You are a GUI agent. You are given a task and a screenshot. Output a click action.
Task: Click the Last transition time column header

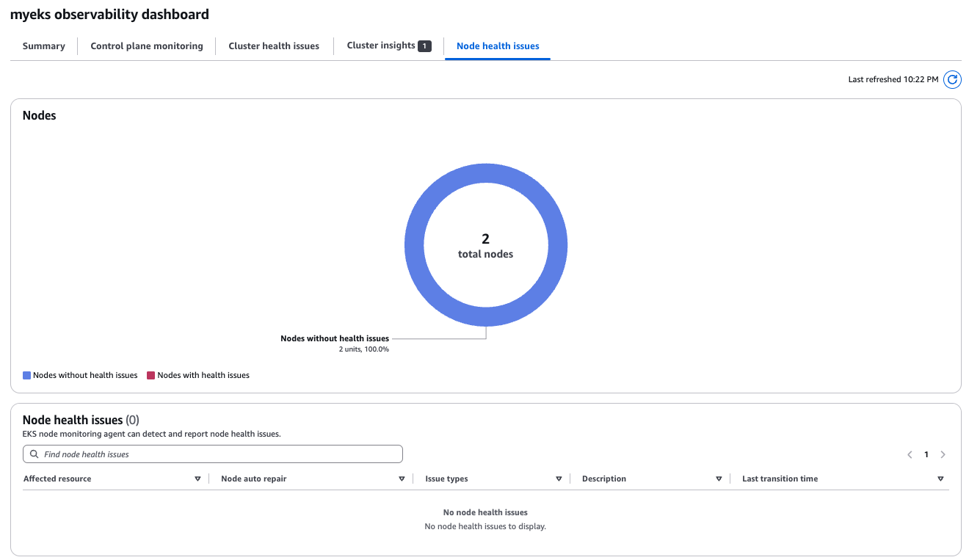coord(780,479)
